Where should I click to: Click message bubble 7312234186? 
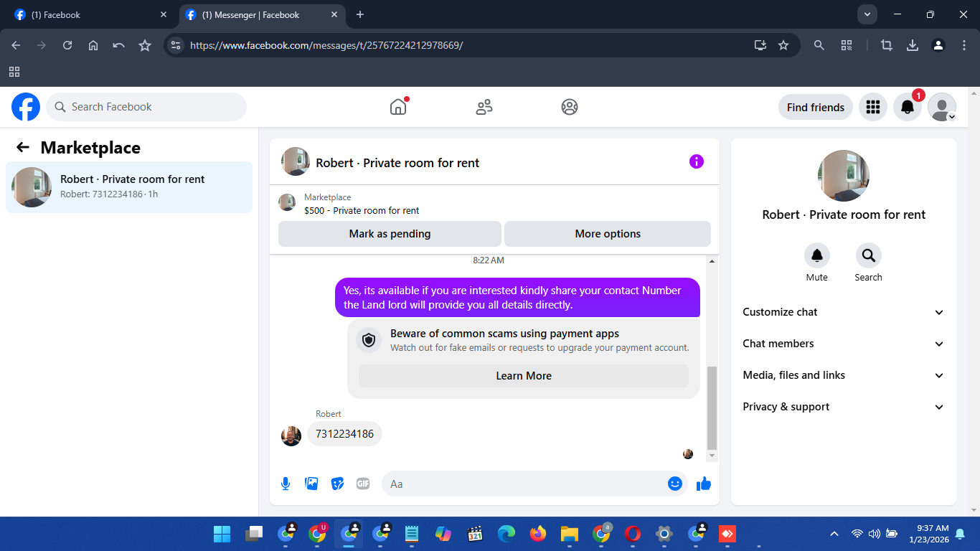pos(344,434)
